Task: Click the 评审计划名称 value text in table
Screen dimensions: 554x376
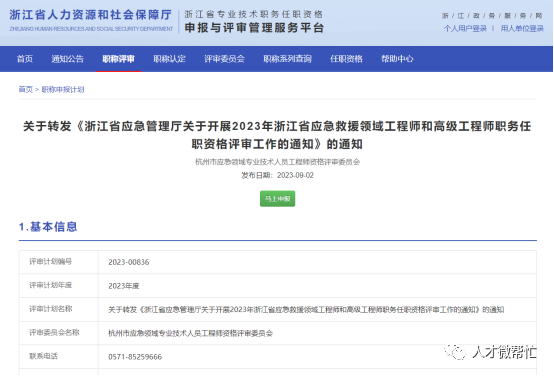Action: [306, 310]
